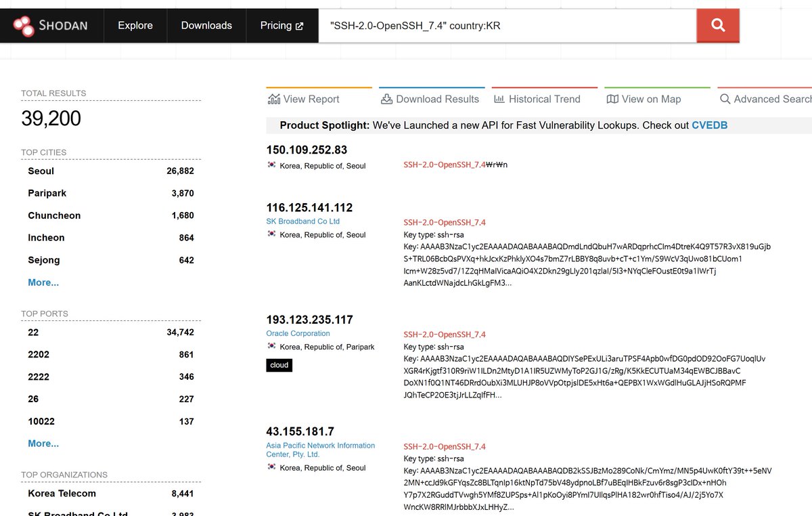The width and height of the screenshot is (812, 516).
Task: Filter results by port 26
Action: pyautogui.click(x=33, y=399)
